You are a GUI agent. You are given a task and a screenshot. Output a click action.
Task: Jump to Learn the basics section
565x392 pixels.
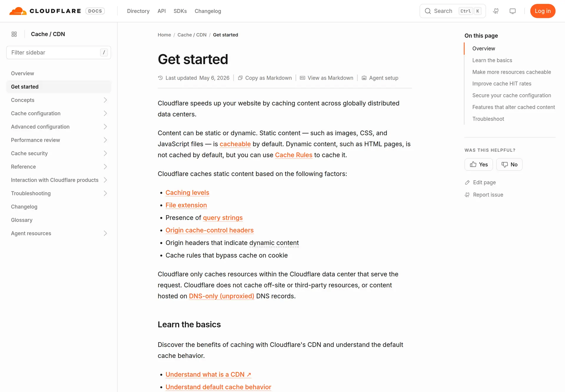pyautogui.click(x=492, y=60)
